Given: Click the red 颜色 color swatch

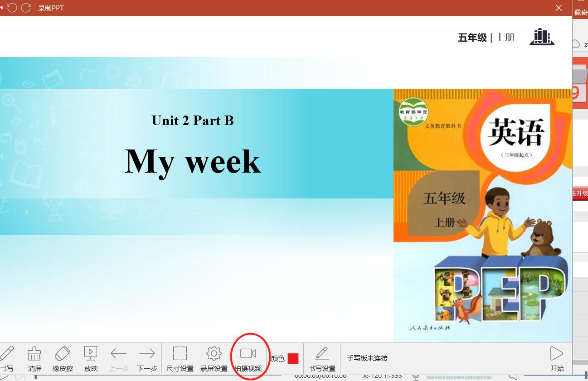Looking at the screenshot, I should coord(293,358).
